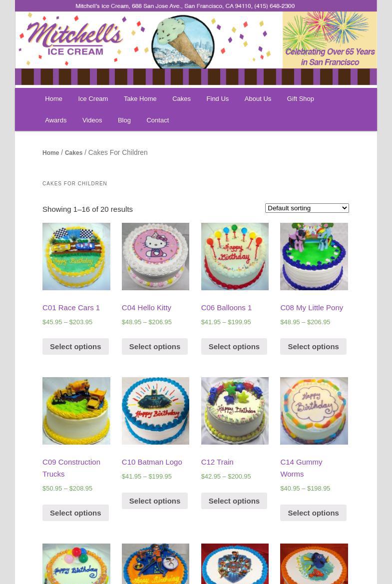Select the Gummy Worms cake picture
The height and width of the screenshot is (584, 392).
pos(314,411)
